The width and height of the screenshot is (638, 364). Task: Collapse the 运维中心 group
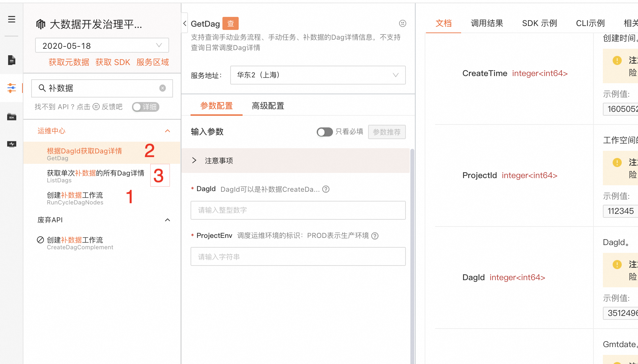click(x=167, y=131)
